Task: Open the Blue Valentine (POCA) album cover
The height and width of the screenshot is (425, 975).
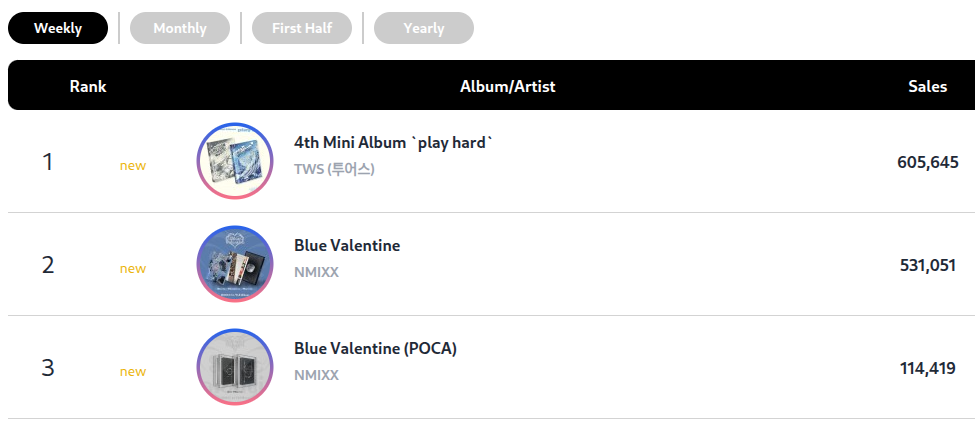Action: (235, 367)
